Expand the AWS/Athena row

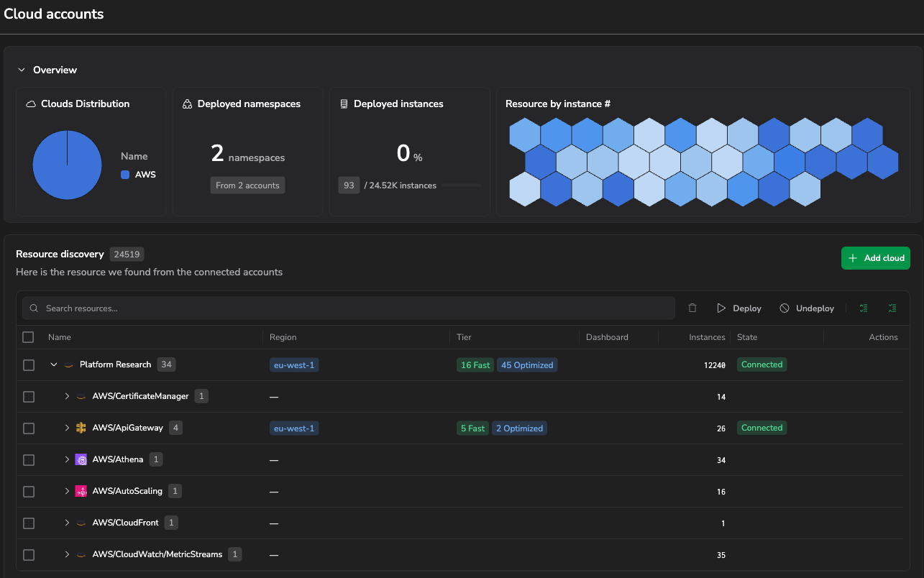pos(67,459)
